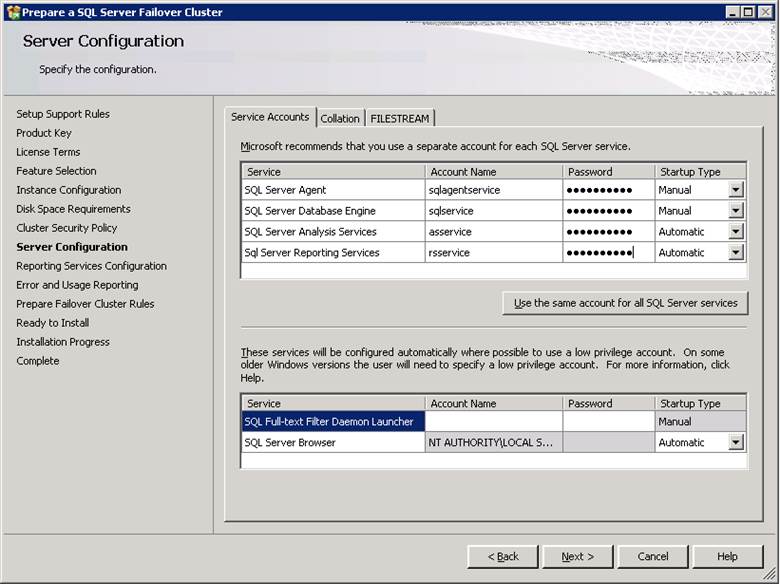Click Use the same account for all services
This screenshot has height=584, width=780.
625,303
